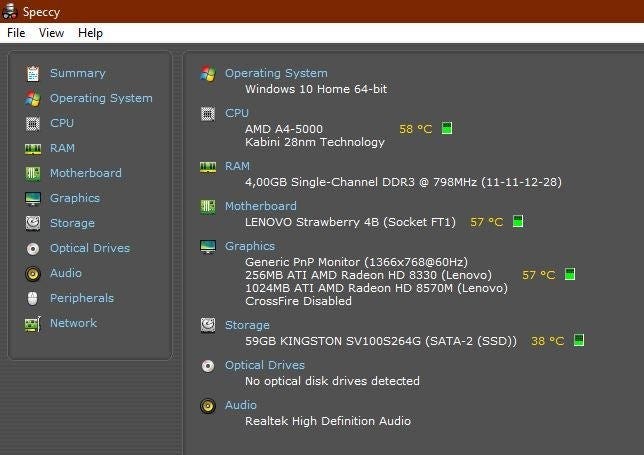Screen dimensions: 644x455
Task: Select Operating System in the sidebar list
Action: tap(101, 98)
